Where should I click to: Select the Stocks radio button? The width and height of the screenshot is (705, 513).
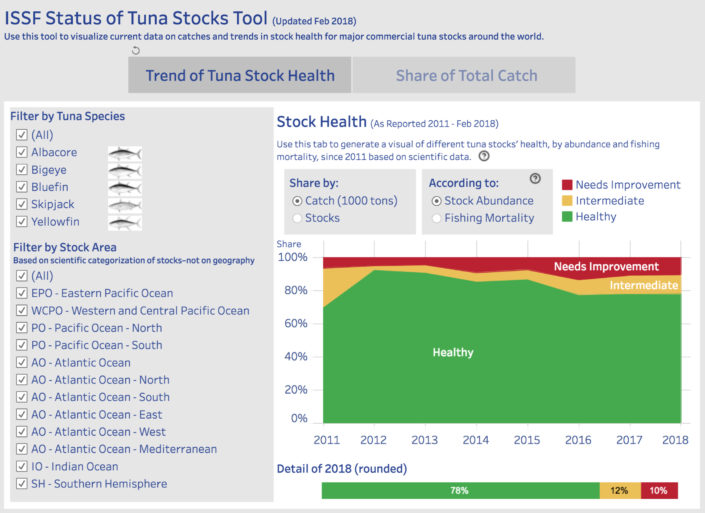(x=297, y=218)
